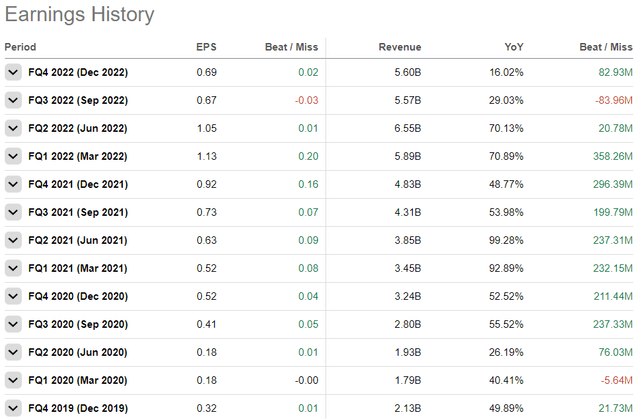The image size is (640, 420).
Task: Expand the FQ1 2021 (Mar 2021) row
Action: point(13,269)
